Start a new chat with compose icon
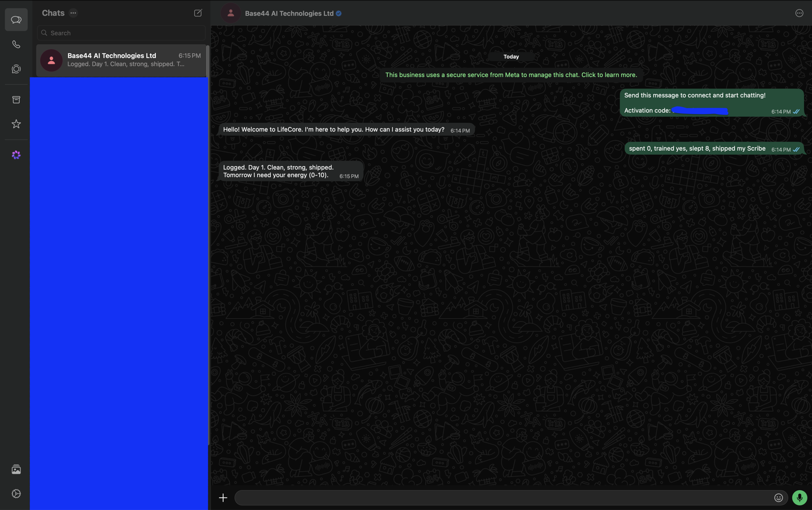Screen dimensions: 812x510 coord(198,13)
